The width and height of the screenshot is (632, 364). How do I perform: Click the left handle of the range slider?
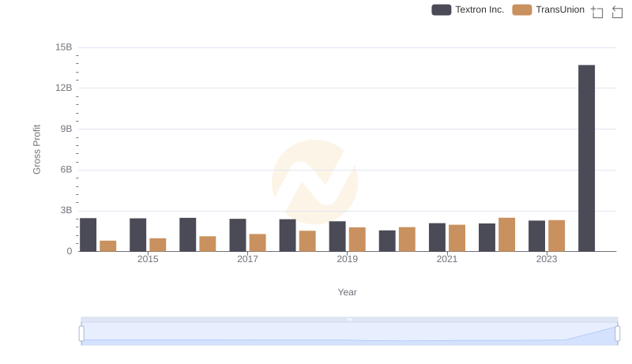coord(81,333)
